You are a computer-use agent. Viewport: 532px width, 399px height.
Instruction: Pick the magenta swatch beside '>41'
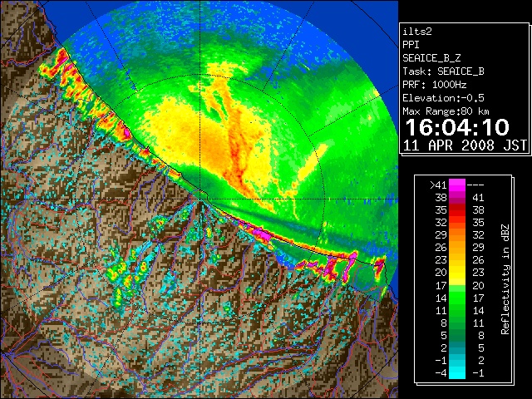click(457, 185)
